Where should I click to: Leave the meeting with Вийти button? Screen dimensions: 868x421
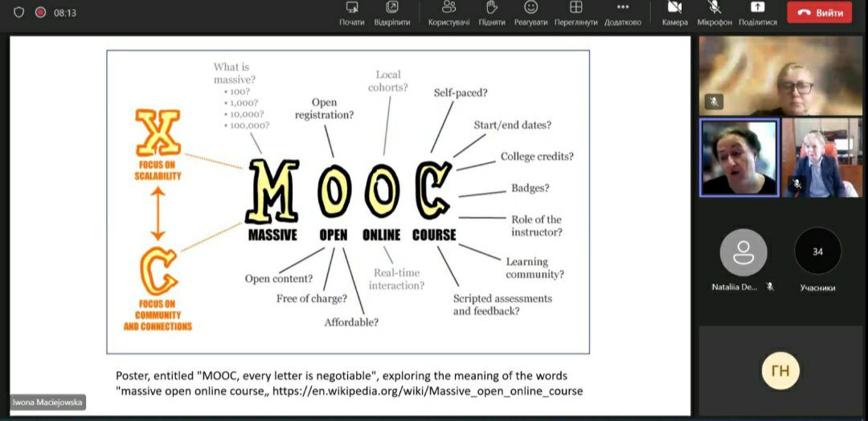tap(819, 13)
